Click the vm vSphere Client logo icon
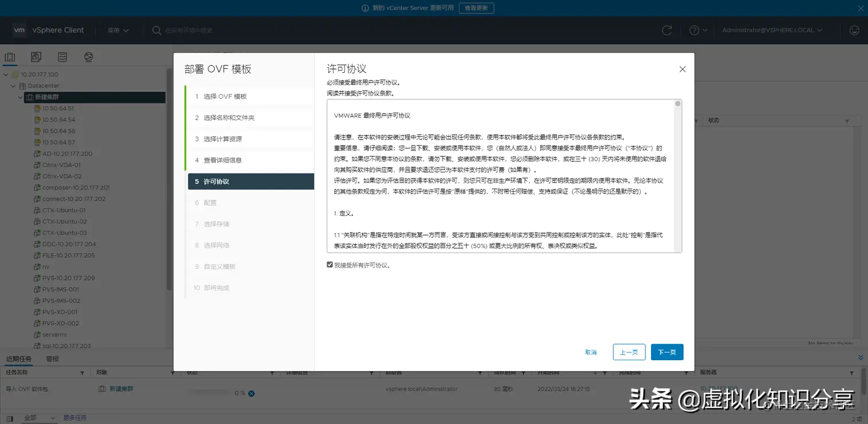This screenshot has width=868, height=424. point(20,30)
